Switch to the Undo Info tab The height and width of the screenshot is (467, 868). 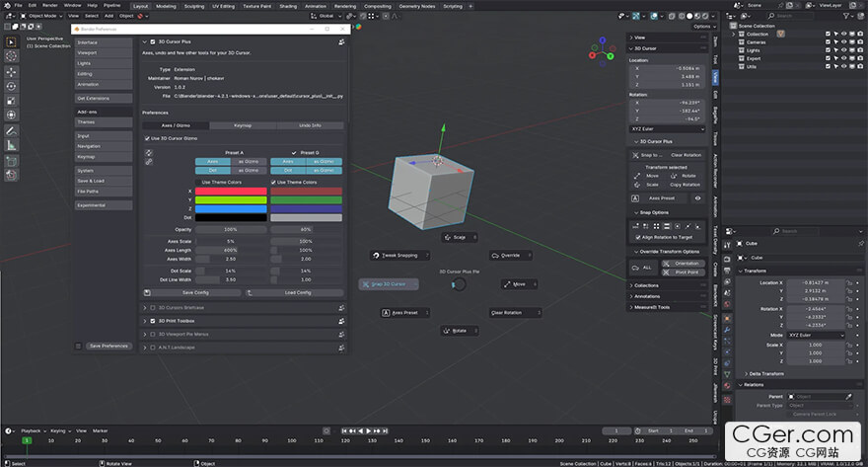(x=310, y=125)
